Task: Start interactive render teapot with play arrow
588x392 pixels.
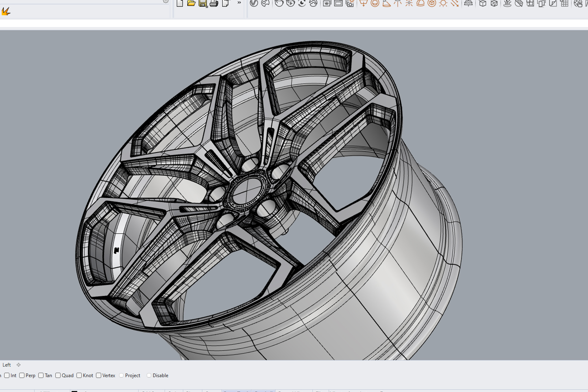Action: pos(290,3)
